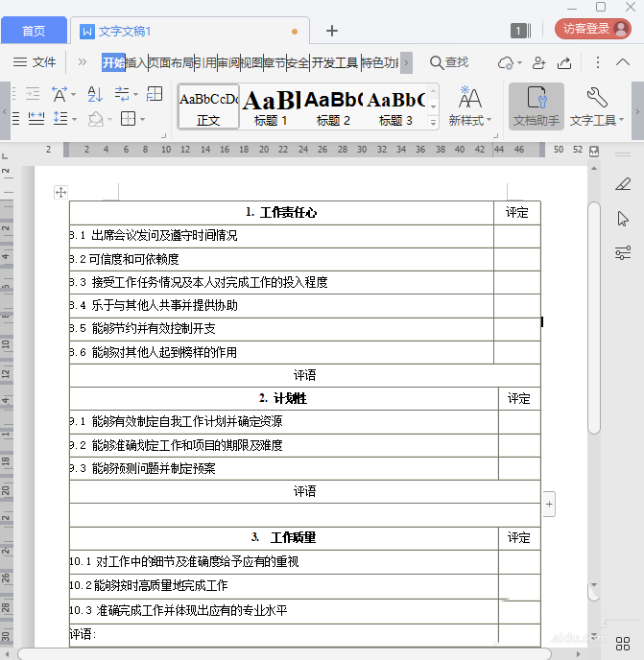Apply the 正文 style
The image size is (644, 660).
[x=208, y=106]
